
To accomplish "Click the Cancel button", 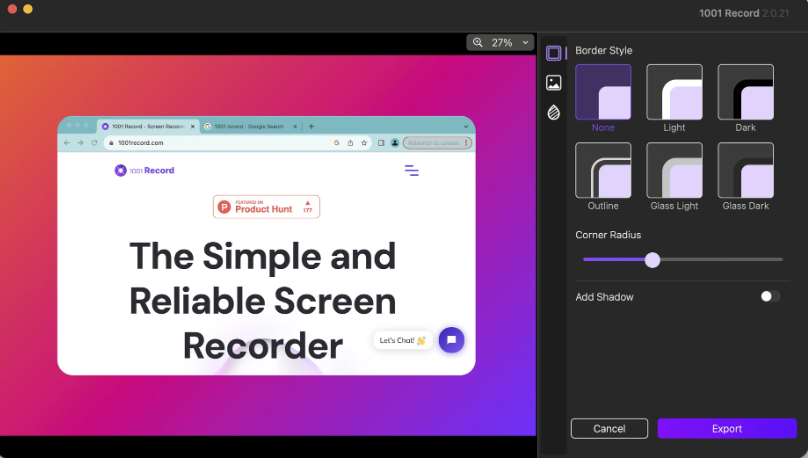I will [609, 429].
